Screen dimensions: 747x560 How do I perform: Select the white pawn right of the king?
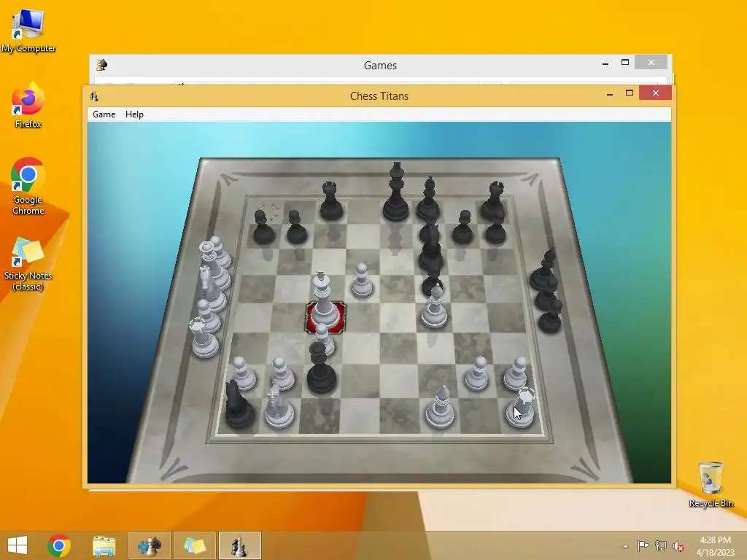362,281
